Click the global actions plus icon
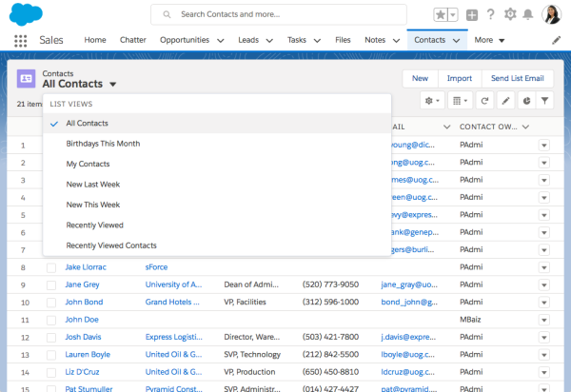The width and height of the screenshot is (571, 392). (472, 15)
